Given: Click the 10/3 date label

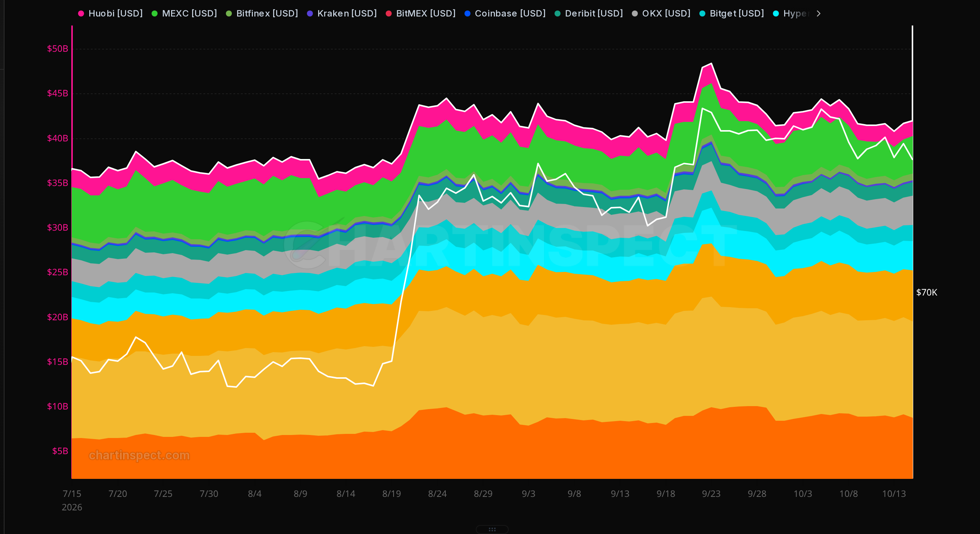Looking at the screenshot, I should 803,493.
